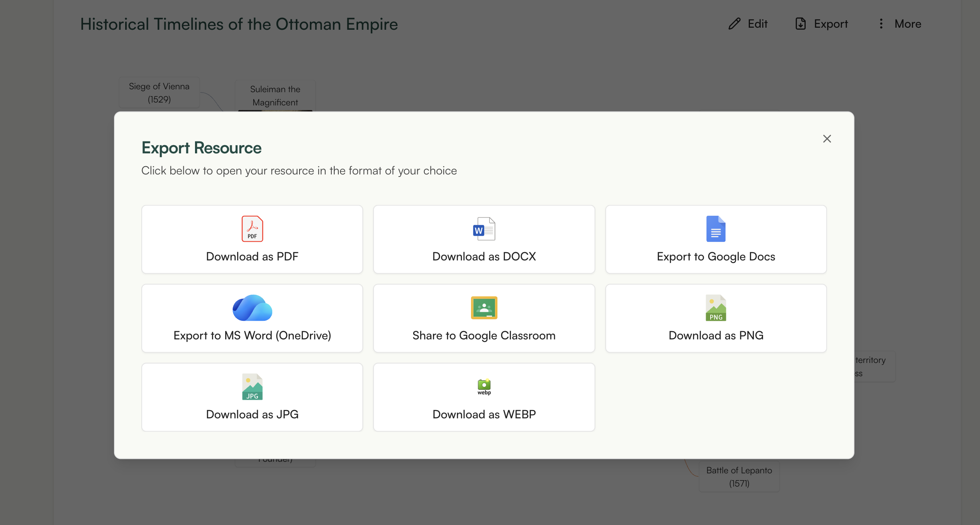Click the Export Resource heading
The height and width of the screenshot is (525, 980).
tap(201, 148)
